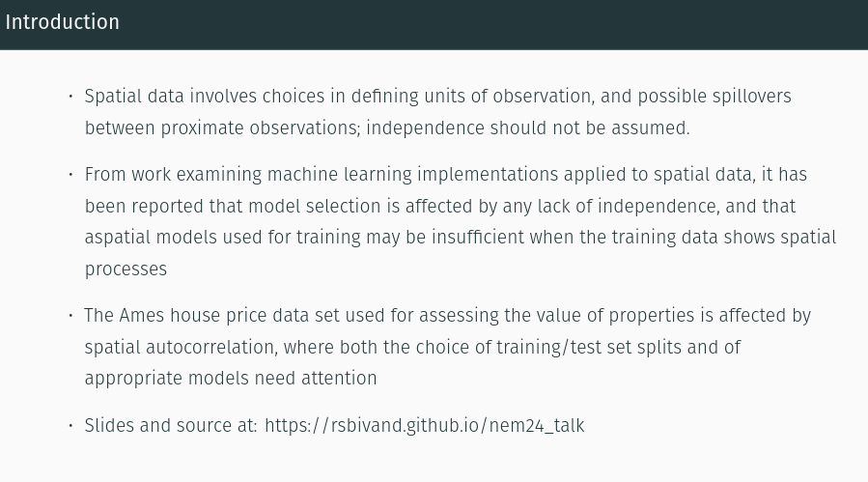Click the Introduction slide title
The width and height of the screenshot is (868, 482).
62,22
